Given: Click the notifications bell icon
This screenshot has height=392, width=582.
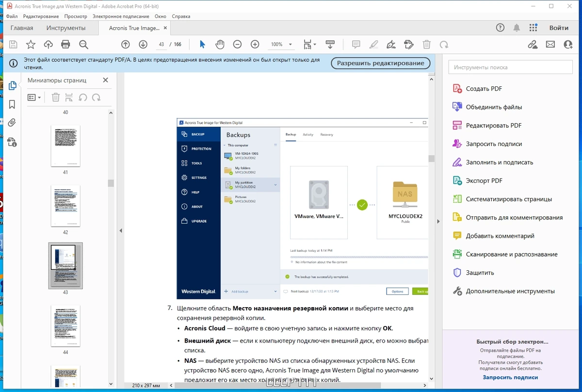Looking at the screenshot, I should point(517,28).
